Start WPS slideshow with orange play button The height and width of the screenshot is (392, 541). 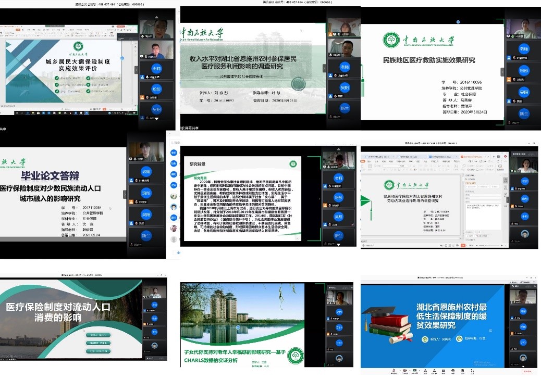463,246
